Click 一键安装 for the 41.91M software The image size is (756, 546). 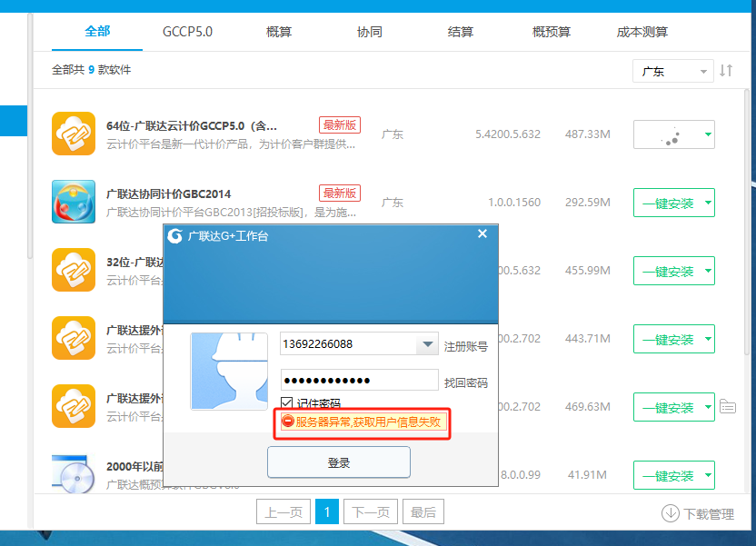point(668,475)
